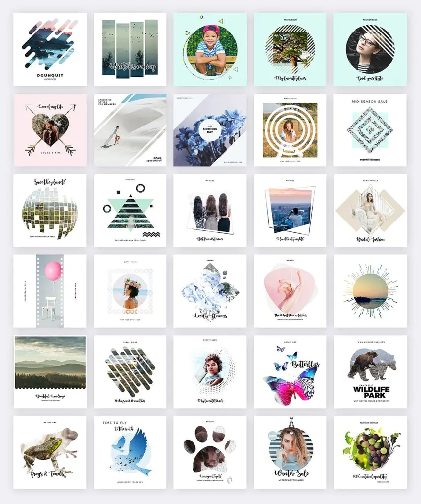
Task: Open the heart with arrows template
Action: (50, 130)
